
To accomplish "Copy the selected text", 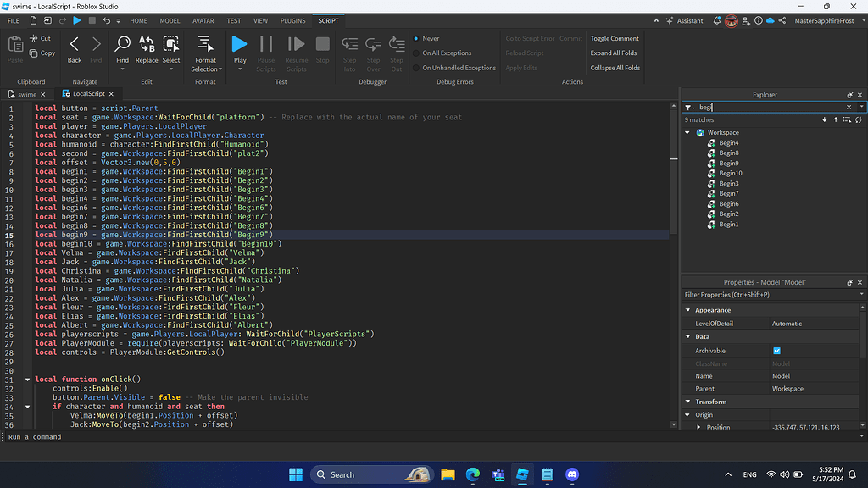I will [42, 53].
